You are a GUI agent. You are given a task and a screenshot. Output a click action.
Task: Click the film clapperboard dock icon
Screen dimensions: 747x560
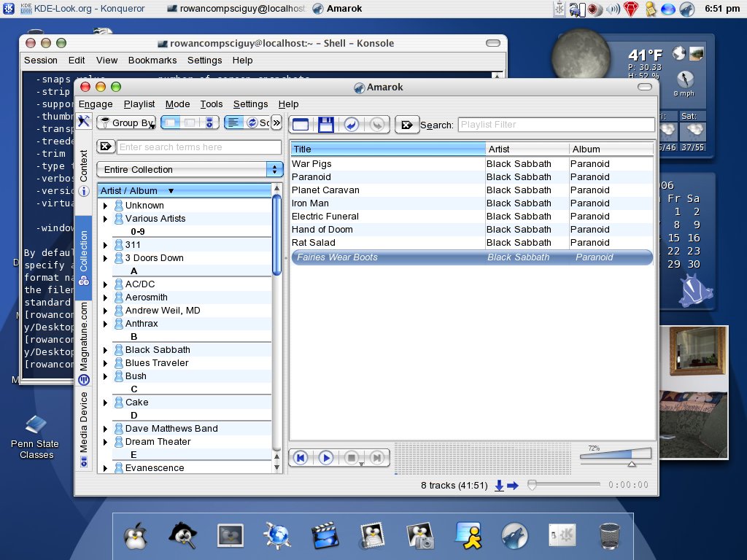click(x=325, y=536)
